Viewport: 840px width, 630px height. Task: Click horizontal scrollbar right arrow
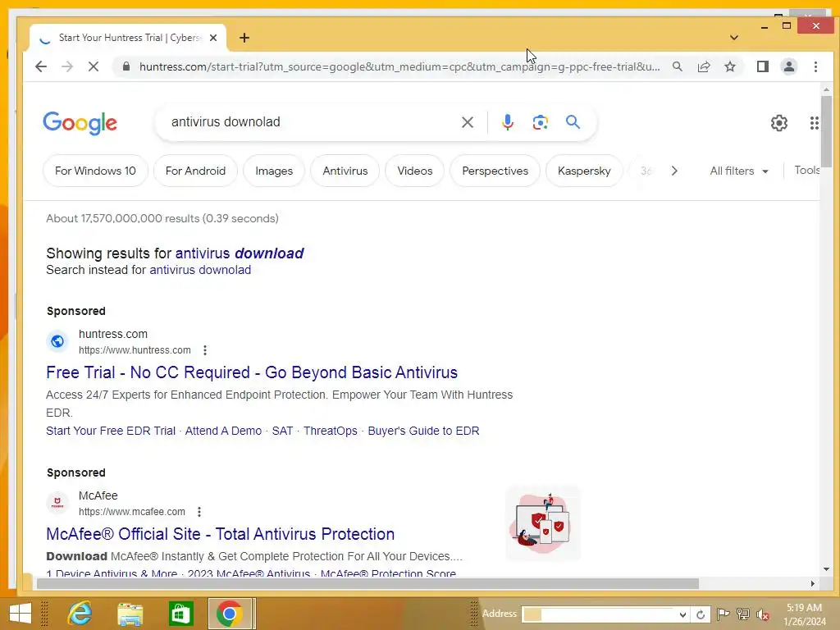(x=813, y=583)
